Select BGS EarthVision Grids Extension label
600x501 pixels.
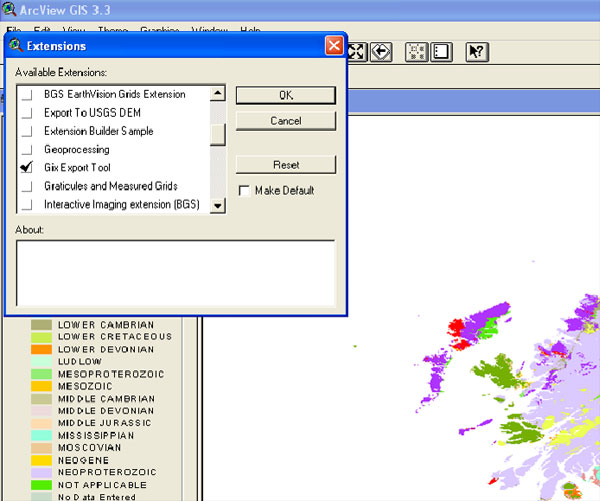115,94
